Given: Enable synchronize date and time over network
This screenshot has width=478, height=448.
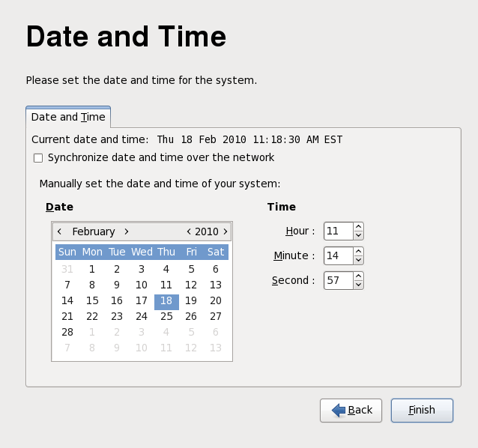Looking at the screenshot, I should click(38, 158).
